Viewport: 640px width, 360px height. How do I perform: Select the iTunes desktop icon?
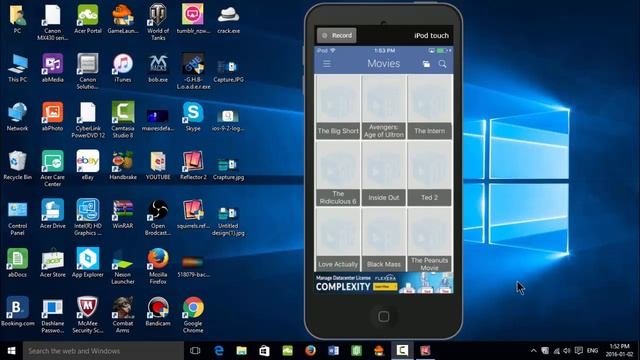[123, 68]
